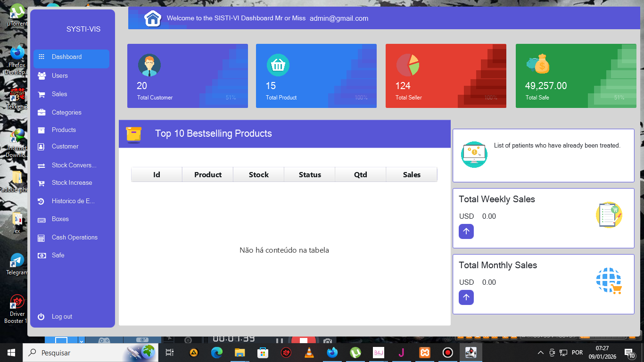Open XAMPP from the taskbar
The width and height of the screenshot is (644, 362).
(x=424, y=353)
